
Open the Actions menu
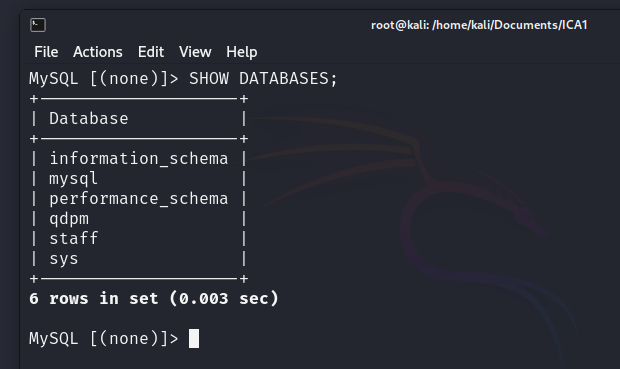98,52
